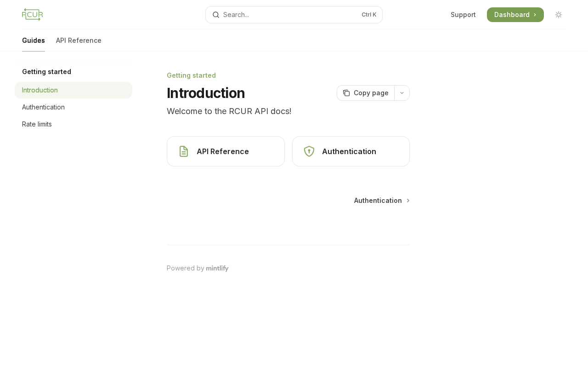Image resolution: width=588 pixels, height=368 pixels.
Task: Open the API Reference card
Action: point(226,151)
